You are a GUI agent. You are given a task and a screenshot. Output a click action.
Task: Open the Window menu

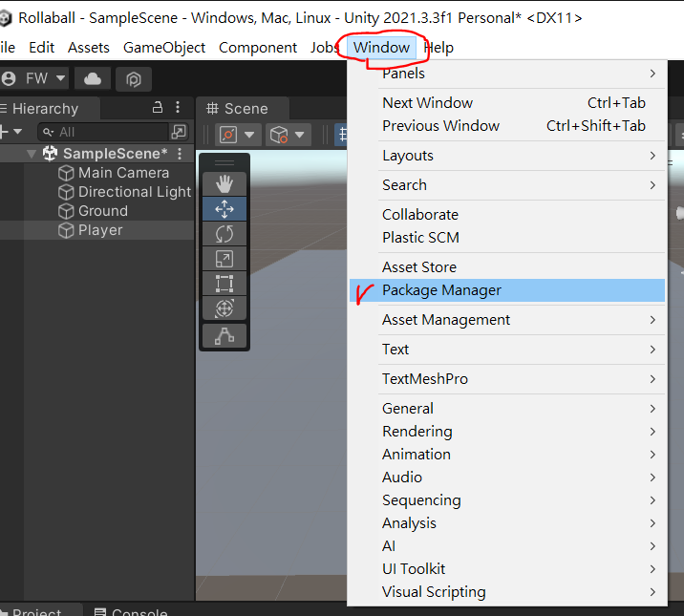[x=381, y=48]
